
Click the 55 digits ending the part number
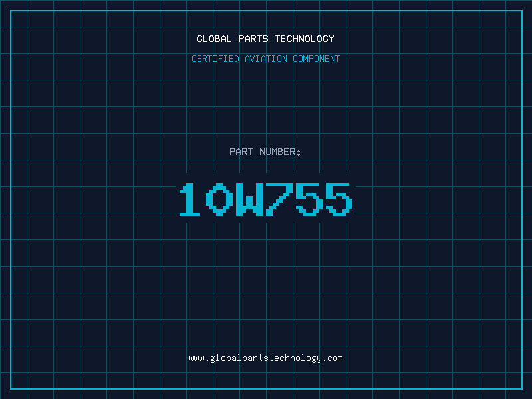(x=325, y=199)
